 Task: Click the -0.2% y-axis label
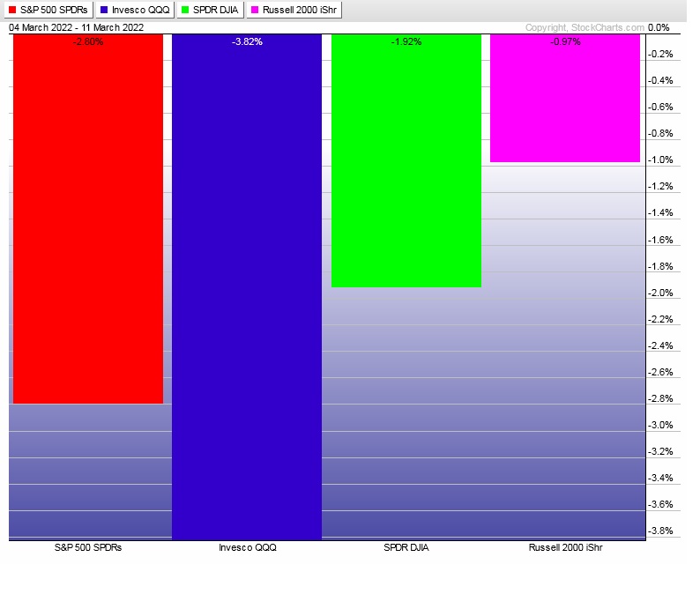(660, 54)
